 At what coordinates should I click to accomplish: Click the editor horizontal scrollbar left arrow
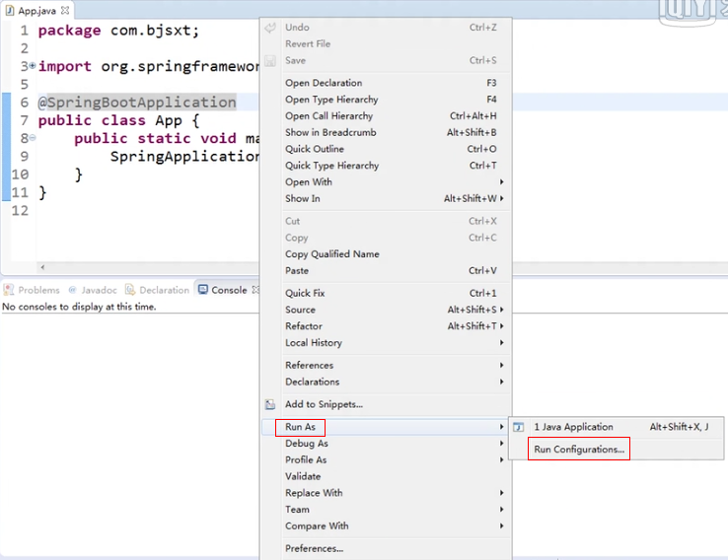pos(42,267)
